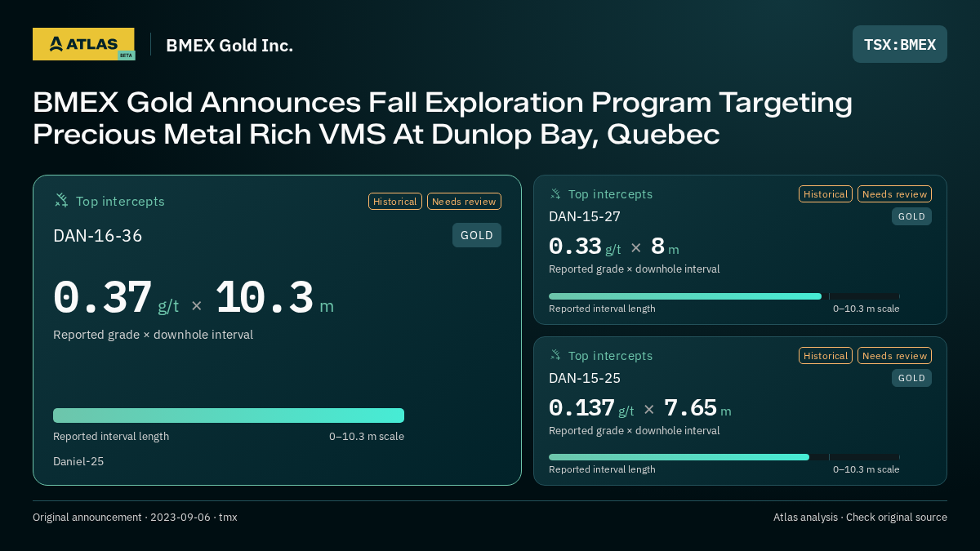This screenshot has height=551, width=980.
Task: Click the GOLD badge on DAN-16-36 card
Action: 477,235
